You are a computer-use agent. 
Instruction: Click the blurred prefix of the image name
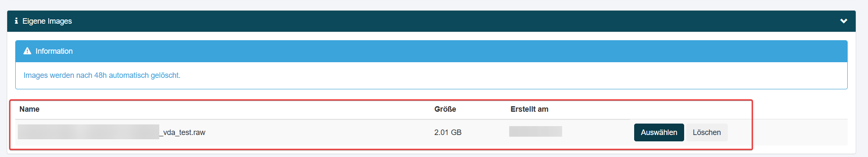pos(89,132)
